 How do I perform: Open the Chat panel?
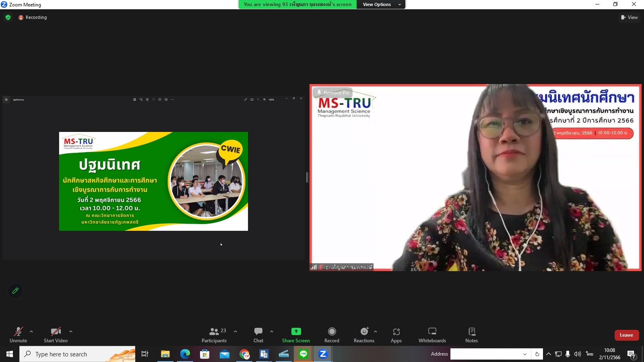(x=258, y=335)
